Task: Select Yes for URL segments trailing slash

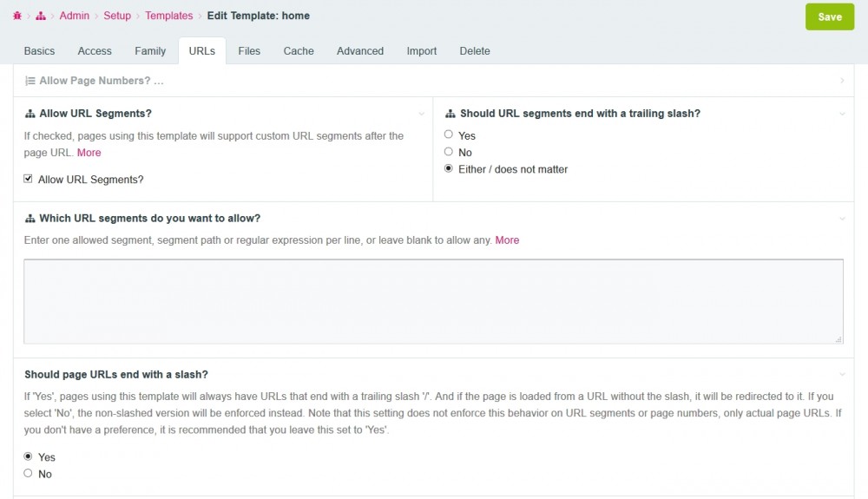Action: [x=449, y=135]
